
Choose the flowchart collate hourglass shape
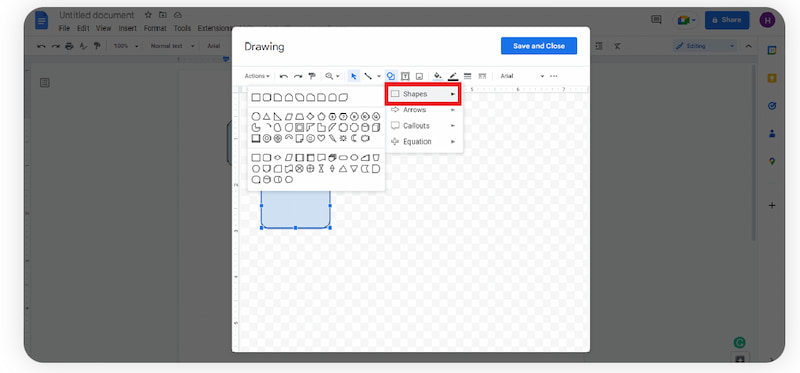pos(321,168)
